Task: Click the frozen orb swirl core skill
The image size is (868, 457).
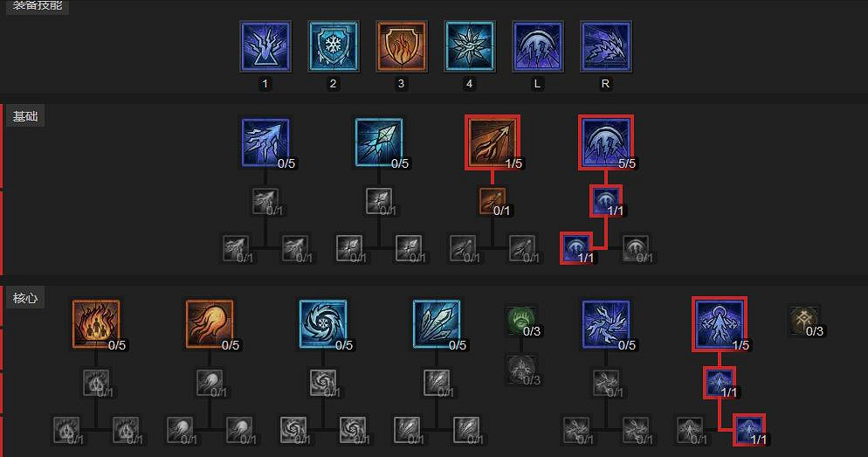Action: click(323, 324)
